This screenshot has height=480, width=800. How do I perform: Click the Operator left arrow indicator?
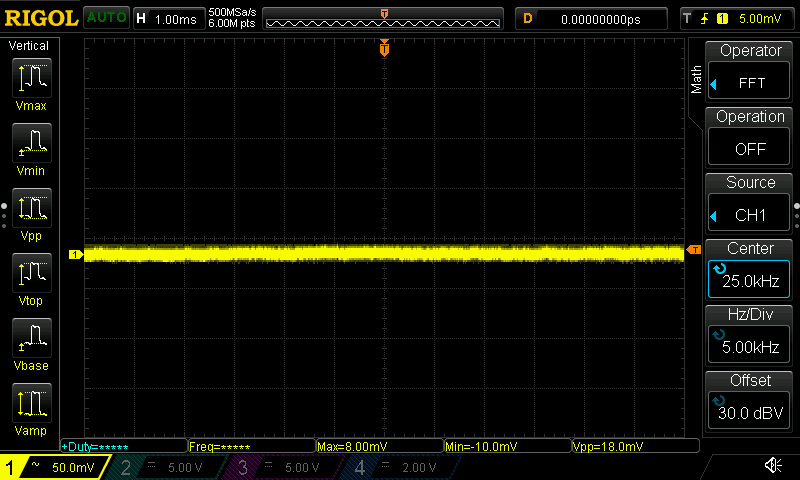click(x=714, y=84)
